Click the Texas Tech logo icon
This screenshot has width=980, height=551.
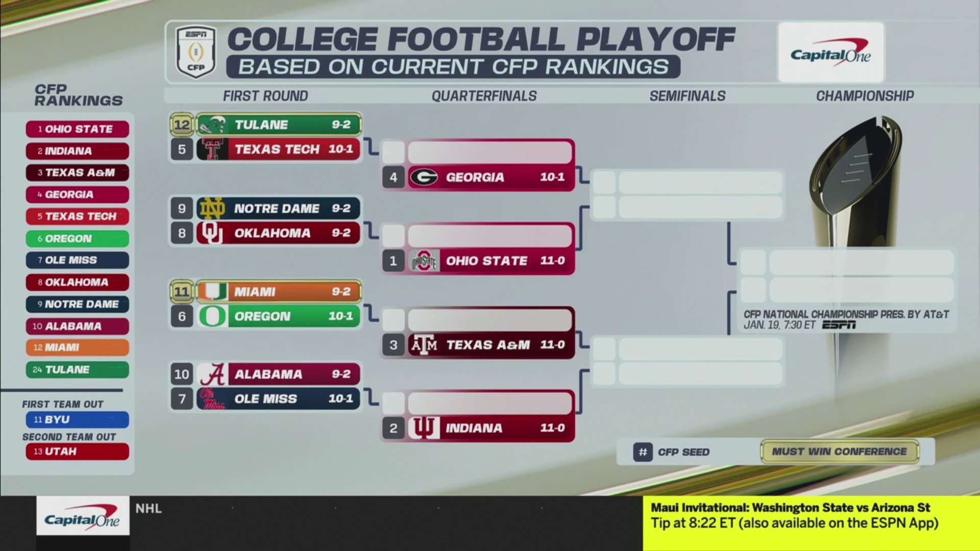point(212,149)
